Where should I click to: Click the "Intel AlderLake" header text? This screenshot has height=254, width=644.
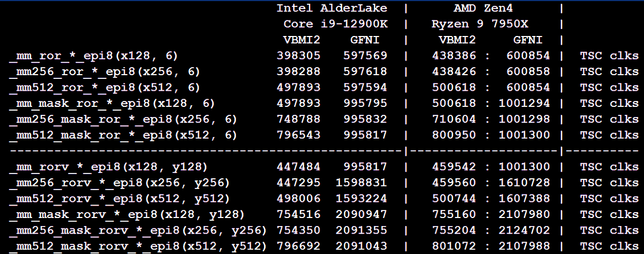(332, 8)
